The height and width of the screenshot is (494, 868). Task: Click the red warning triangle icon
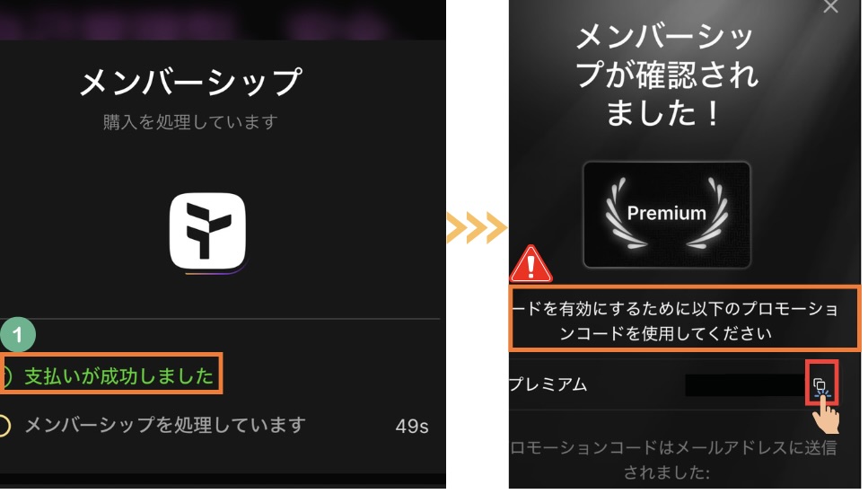click(x=530, y=264)
